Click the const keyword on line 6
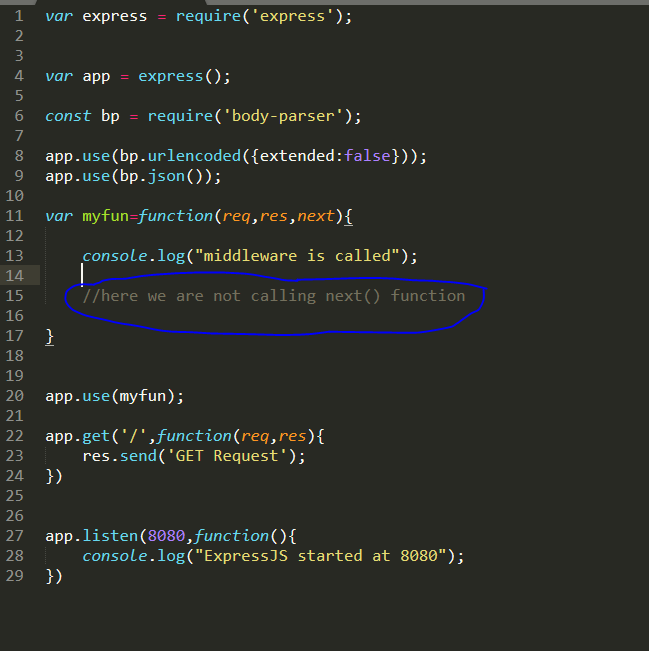The height and width of the screenshot is (651, 649). click(x=68, y=116)
